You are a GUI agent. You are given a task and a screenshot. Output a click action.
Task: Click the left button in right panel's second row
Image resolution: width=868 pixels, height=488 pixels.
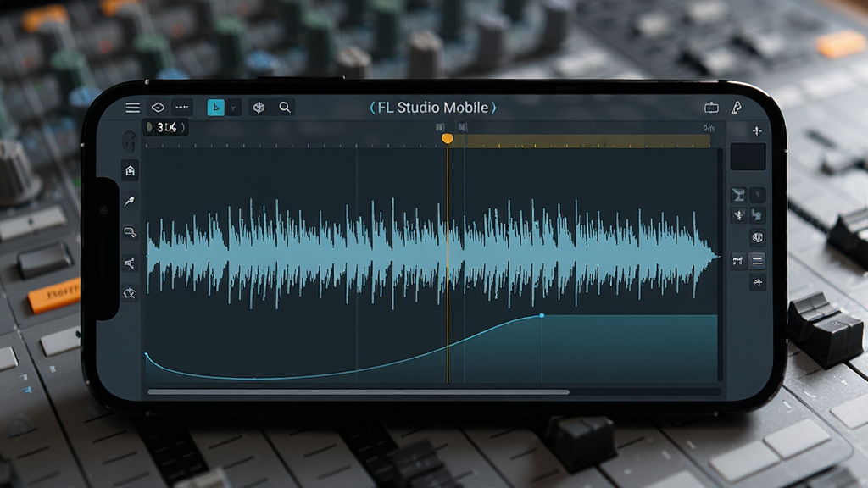point(738,214)
